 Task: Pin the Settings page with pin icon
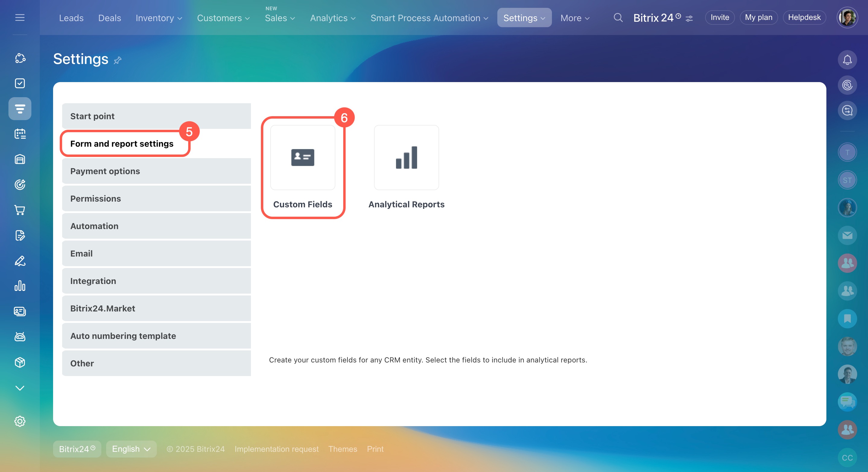117,60
